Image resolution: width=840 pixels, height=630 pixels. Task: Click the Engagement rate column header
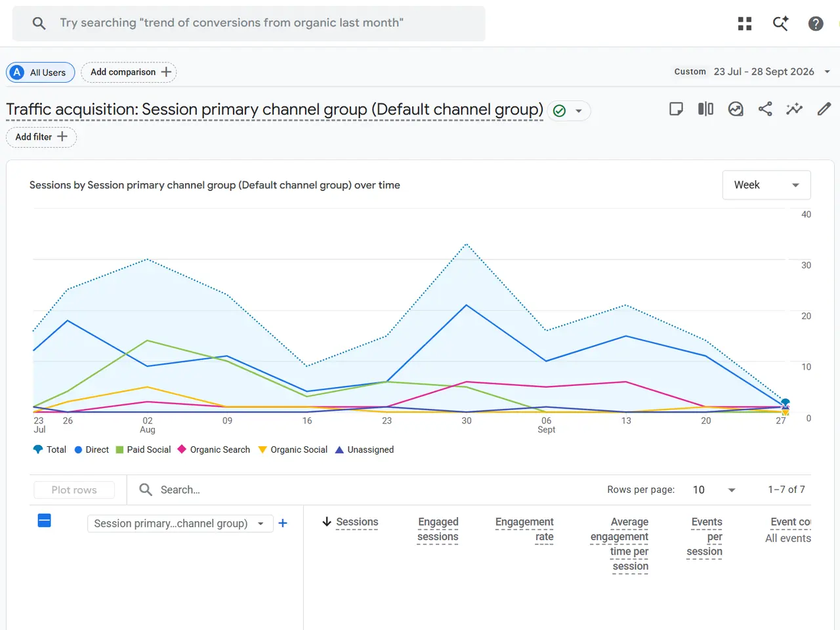(x=524, y=530)
